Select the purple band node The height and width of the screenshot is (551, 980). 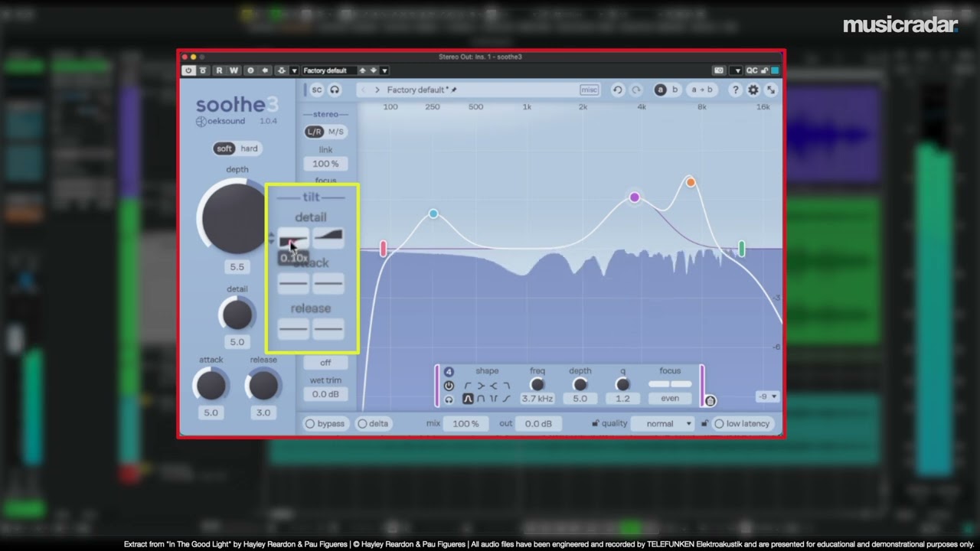point(634,197)
